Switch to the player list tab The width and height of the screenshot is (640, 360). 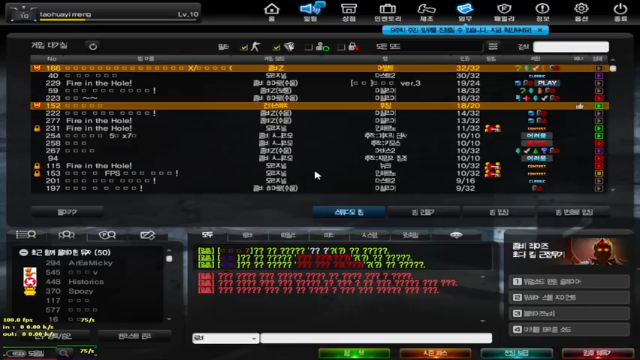click(x=26, y=235)
